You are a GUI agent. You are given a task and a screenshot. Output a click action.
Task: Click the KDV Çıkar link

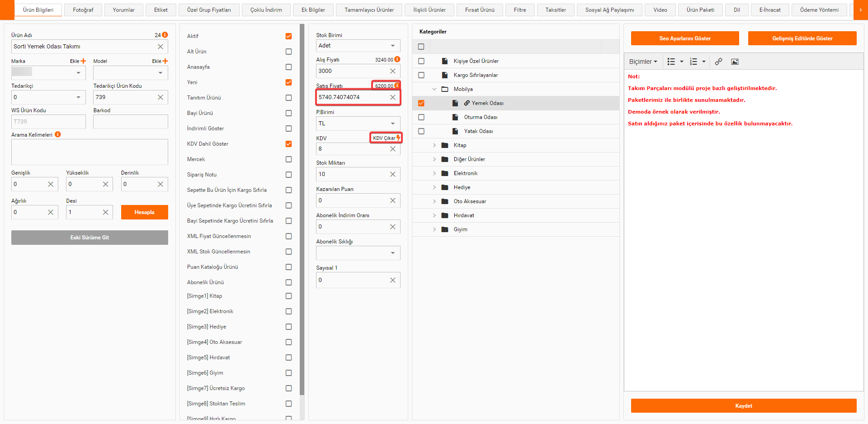point(386,138)
